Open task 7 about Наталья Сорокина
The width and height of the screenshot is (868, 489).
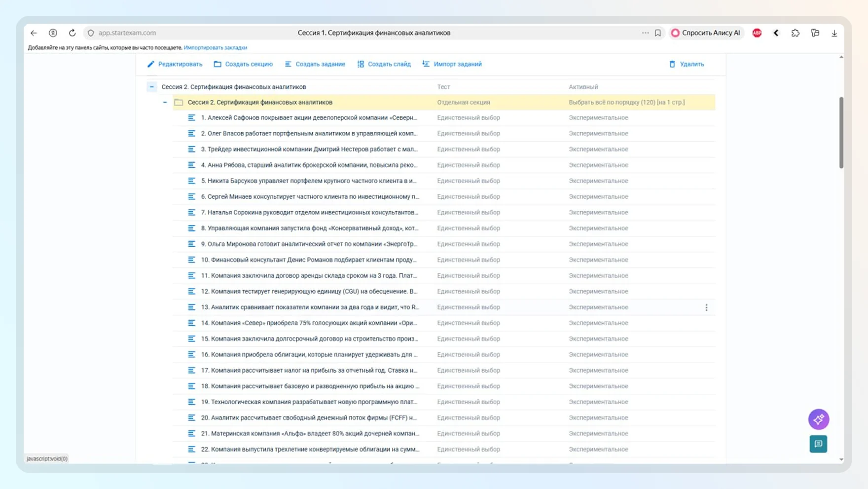(x=310, y=213)
